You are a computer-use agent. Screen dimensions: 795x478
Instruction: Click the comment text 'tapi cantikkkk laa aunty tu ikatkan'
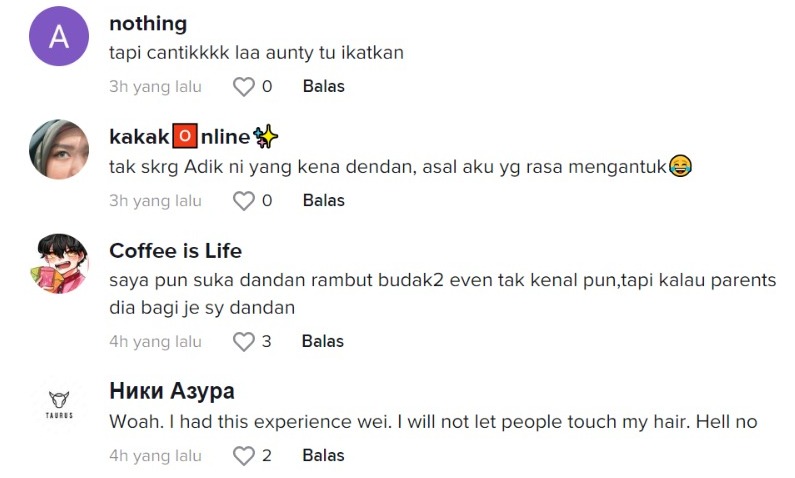pyautogui.click(x=256, y=53)
